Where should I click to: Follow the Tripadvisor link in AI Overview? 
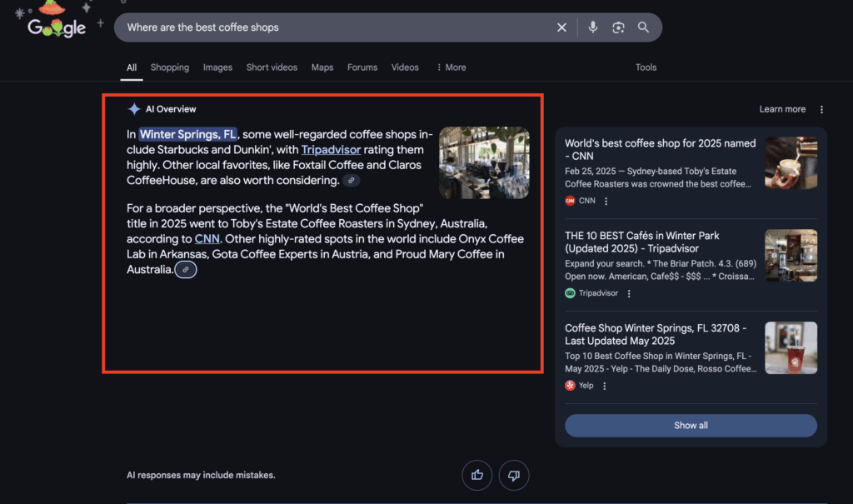pos(331,150)
